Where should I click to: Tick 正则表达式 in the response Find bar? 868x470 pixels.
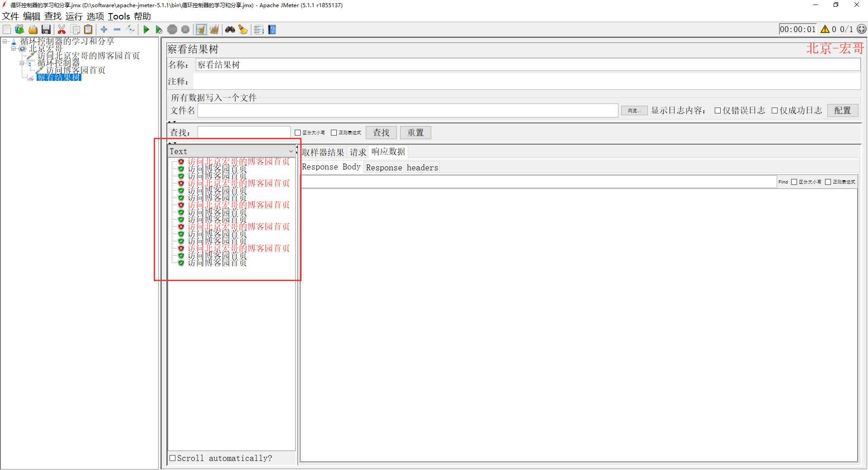828,182
